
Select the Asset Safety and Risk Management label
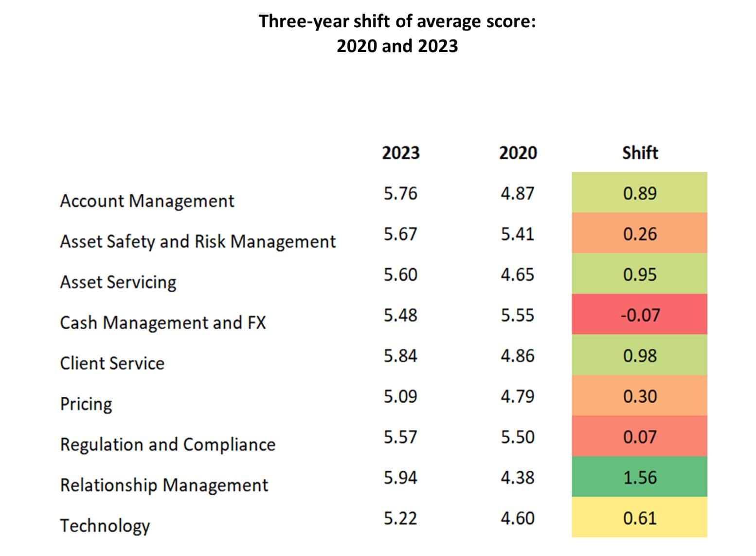click(x=198, y=241)
